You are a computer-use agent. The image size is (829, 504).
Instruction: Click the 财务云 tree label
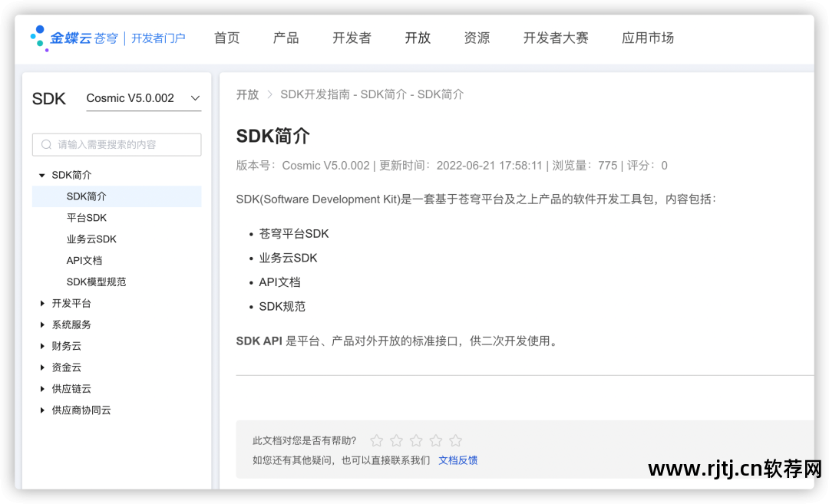point(67,346)
